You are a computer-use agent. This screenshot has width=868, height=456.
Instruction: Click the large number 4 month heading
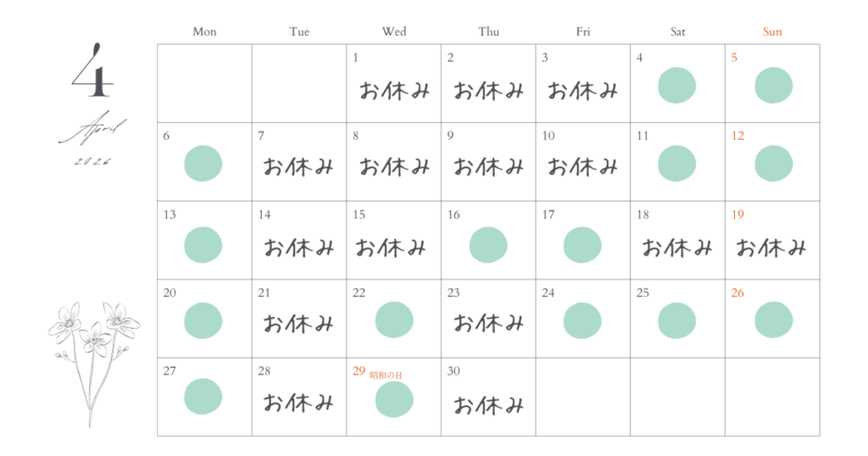[x=93, y=72]
